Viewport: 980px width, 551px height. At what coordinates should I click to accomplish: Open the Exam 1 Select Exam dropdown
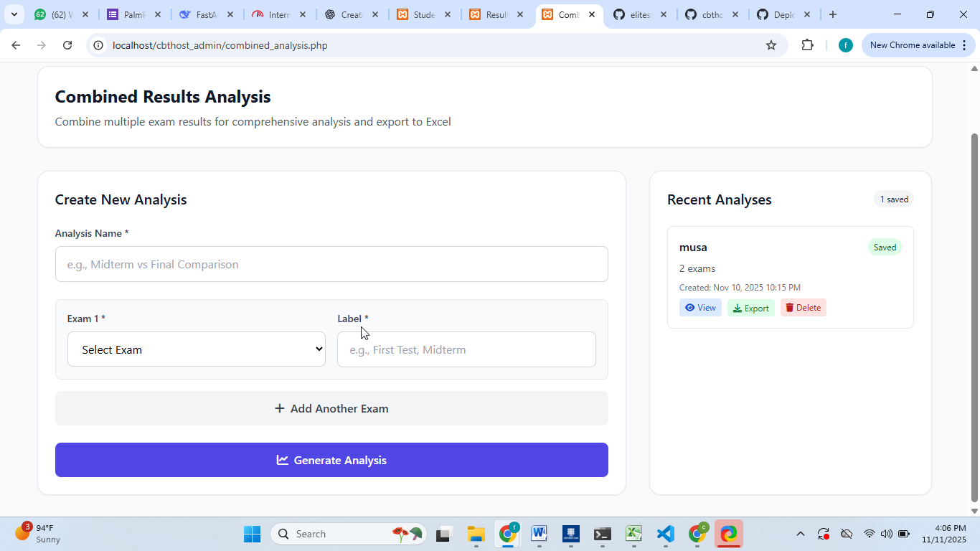tap(197, 349)
